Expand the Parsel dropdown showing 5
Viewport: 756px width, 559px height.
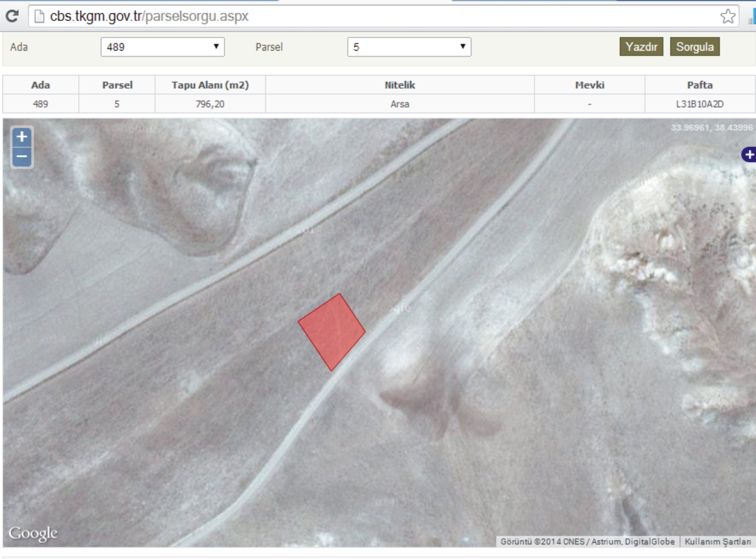point(409,47)
